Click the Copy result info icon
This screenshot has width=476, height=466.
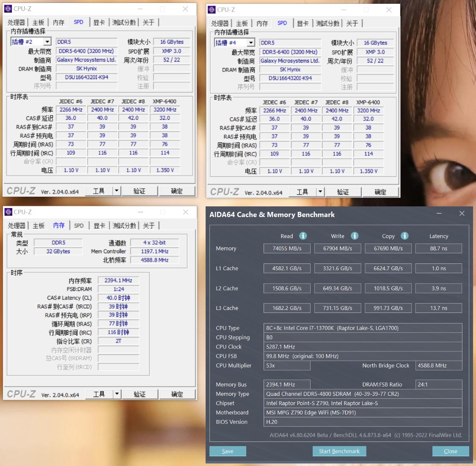(x=404, y=236)
